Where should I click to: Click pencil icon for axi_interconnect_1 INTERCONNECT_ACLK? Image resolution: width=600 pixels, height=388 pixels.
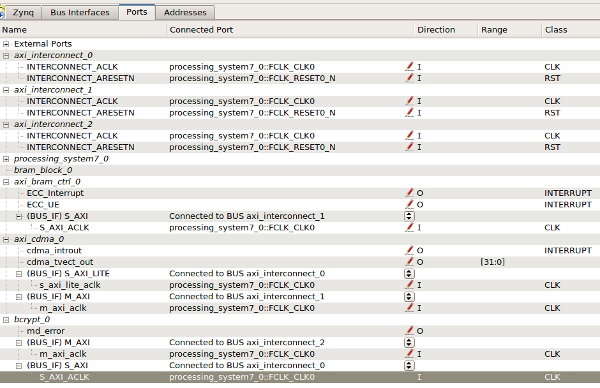(409, 101)
